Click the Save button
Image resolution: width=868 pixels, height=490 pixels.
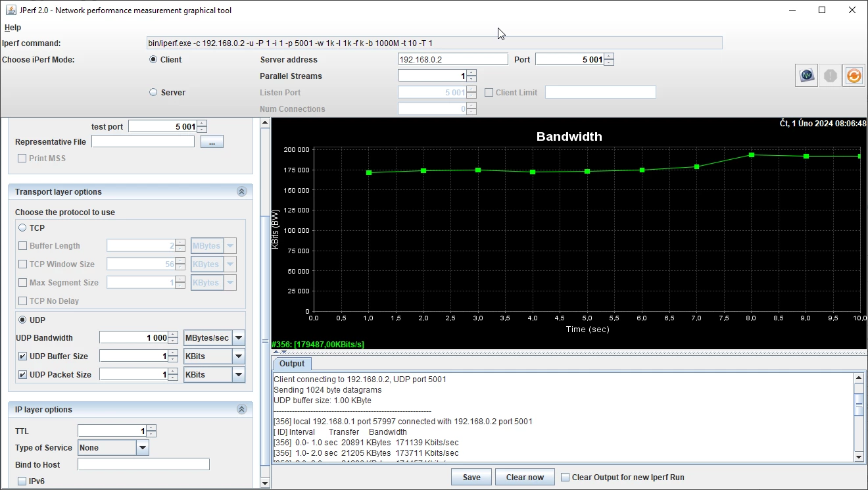471,478
